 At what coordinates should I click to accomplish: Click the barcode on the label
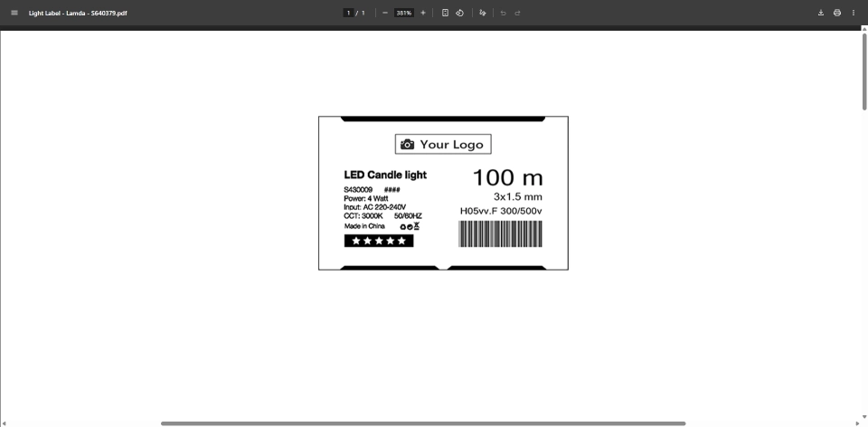coord(500,233)
